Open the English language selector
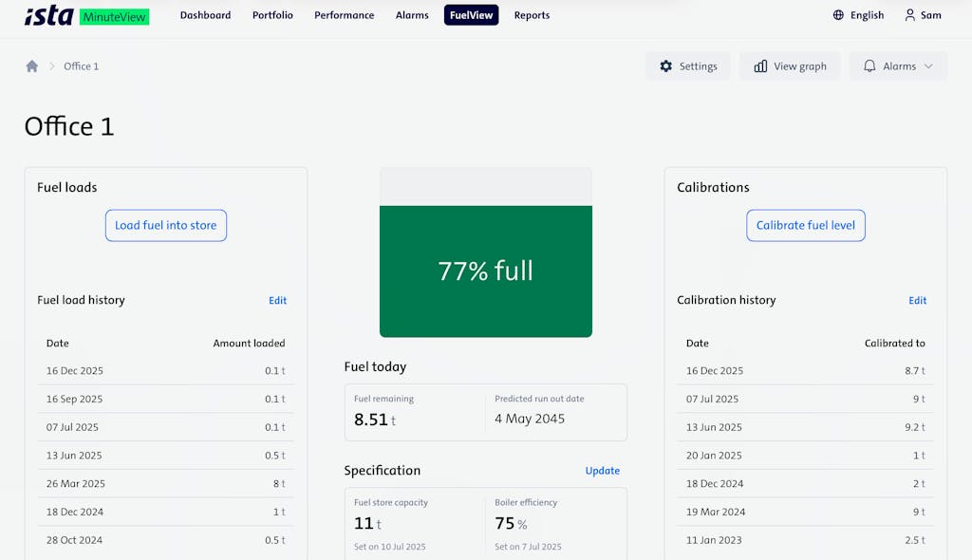The width and height of the screenshot is (972, 560). 858,15
